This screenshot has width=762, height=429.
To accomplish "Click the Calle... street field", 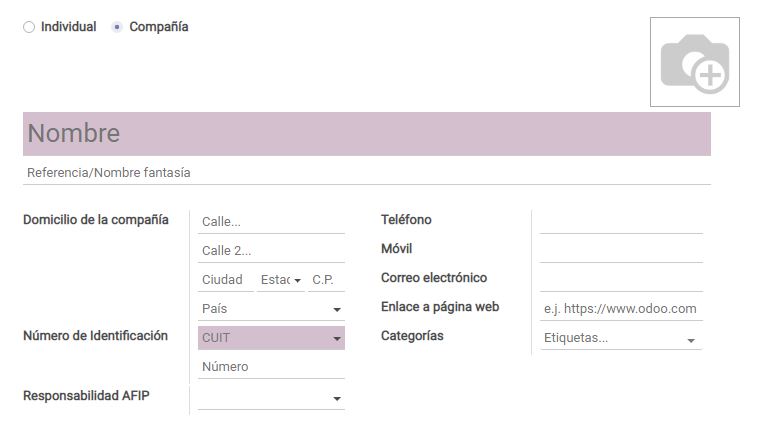I will pyautogui.click(x=271, y=222).
